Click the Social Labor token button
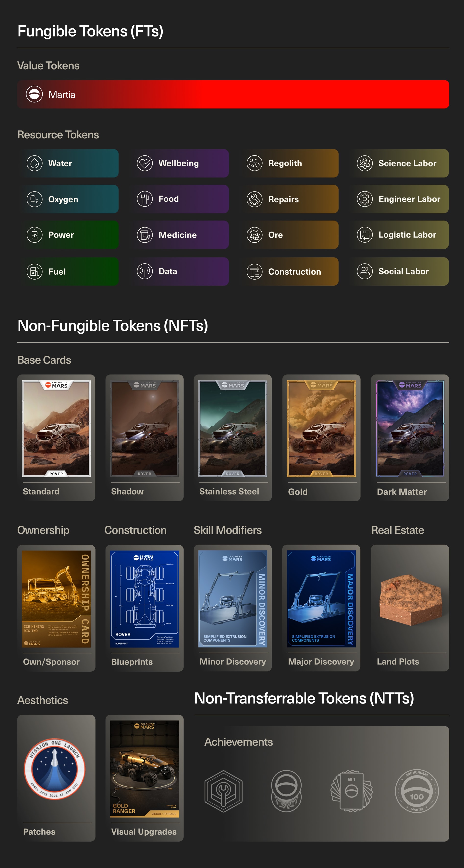Image resolution: width=464 pixels, height=868 pixels. pos(399,271)
